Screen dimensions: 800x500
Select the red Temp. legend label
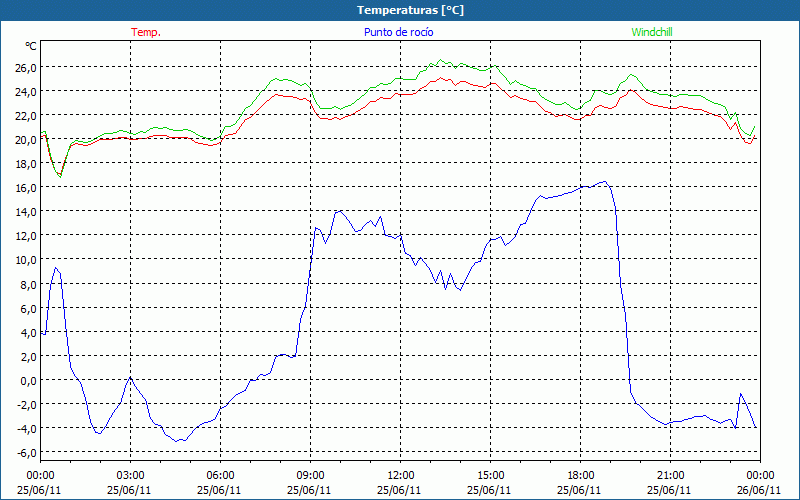145,32
